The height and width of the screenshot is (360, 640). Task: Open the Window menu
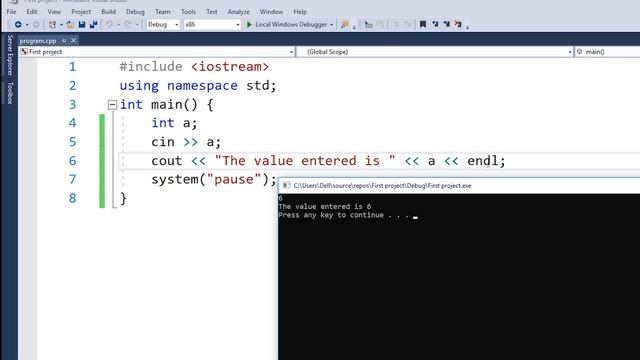click(x=271, y=12)
